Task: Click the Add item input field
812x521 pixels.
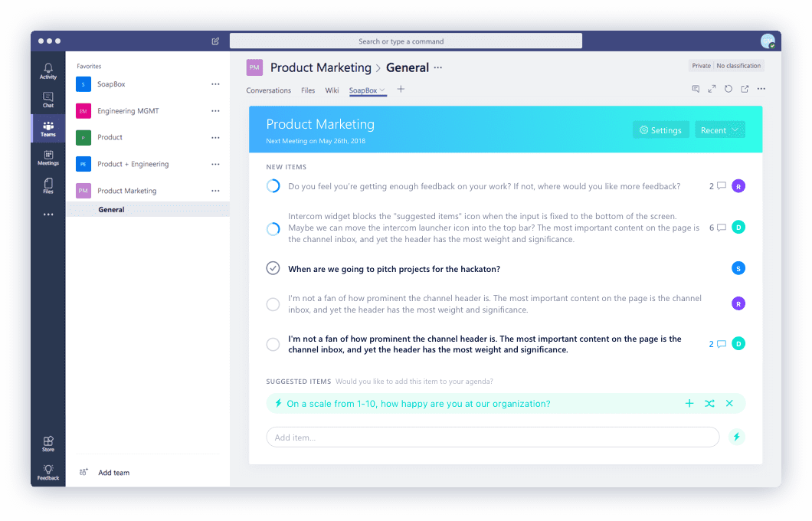Action: point(493,437)
